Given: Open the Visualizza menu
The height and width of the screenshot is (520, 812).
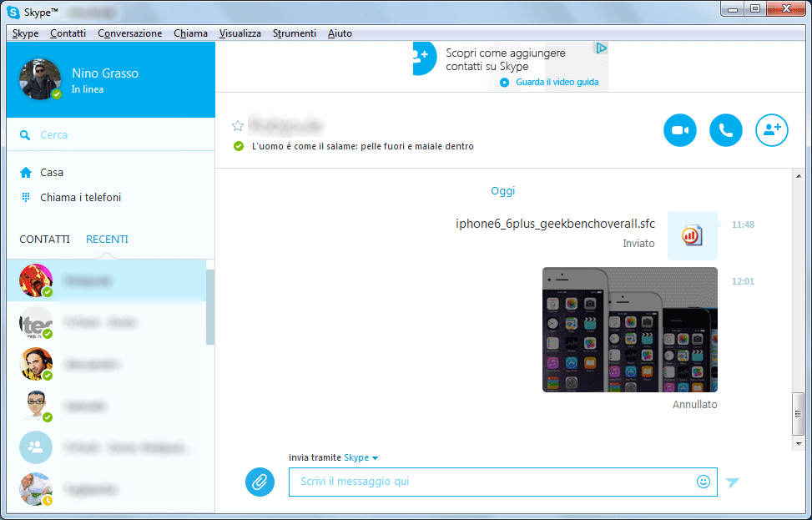Looking at the screenshot, I should (240, 33).
